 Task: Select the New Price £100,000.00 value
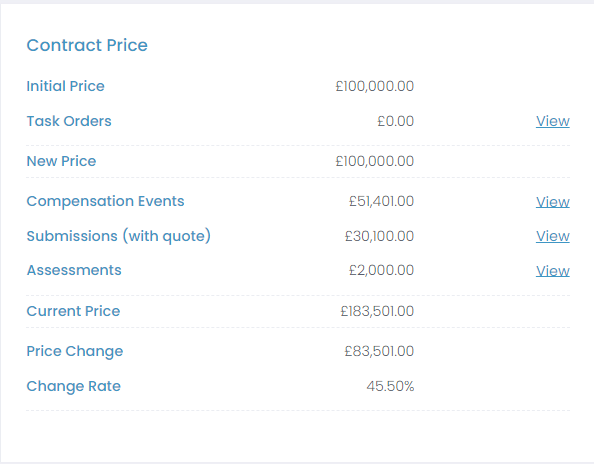[375, 161]
